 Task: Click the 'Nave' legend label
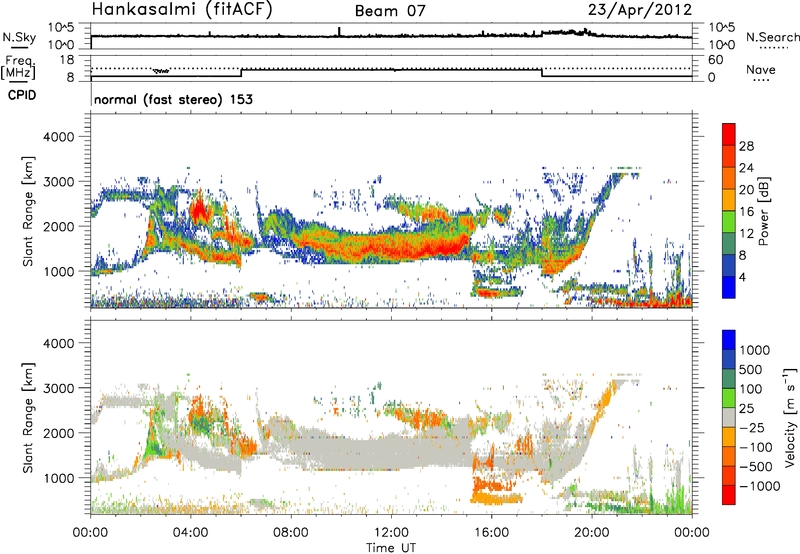point(761,69)
